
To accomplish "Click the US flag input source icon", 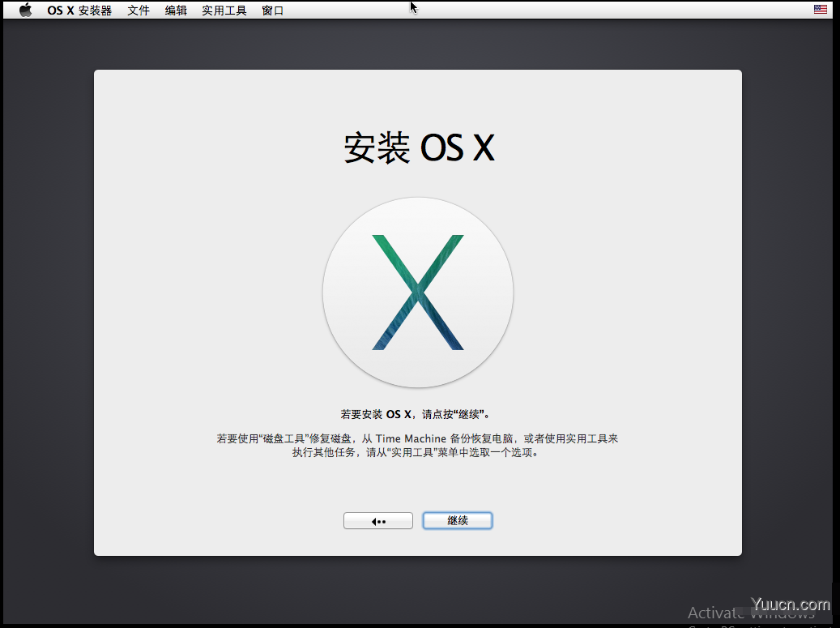I will [820, 9].
